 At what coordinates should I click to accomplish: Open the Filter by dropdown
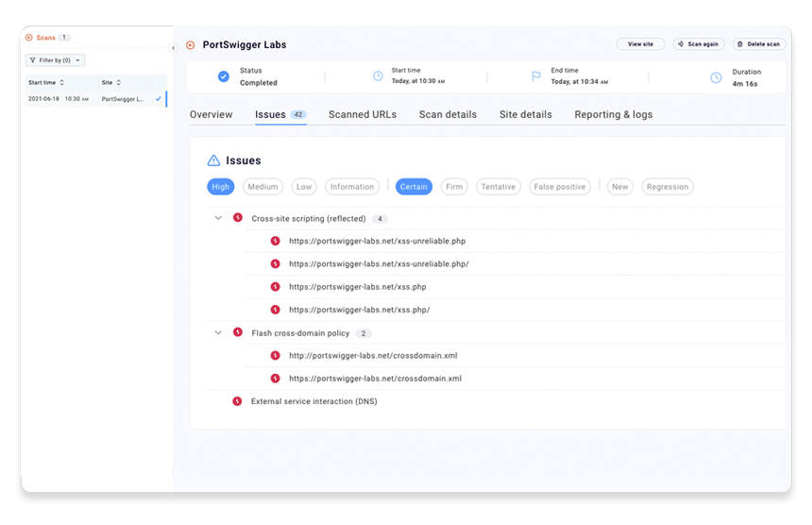tap(55, 60)
